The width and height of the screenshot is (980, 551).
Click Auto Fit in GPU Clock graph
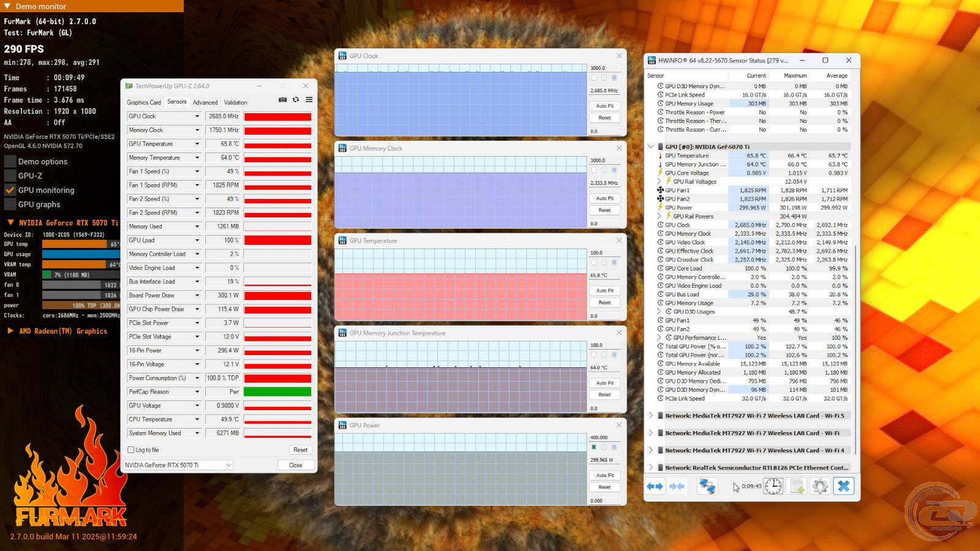(x=605, y=106)
